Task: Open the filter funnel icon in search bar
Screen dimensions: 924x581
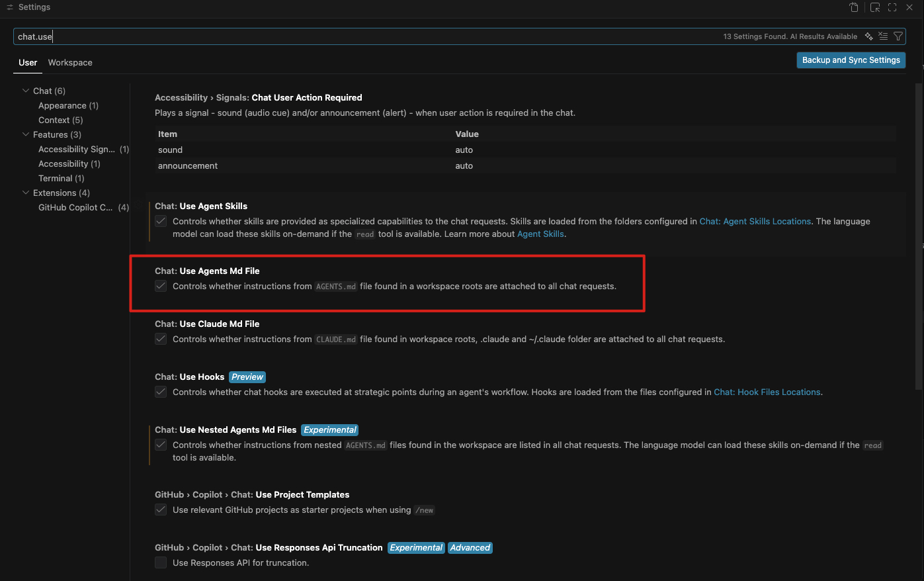Action: (898, 36)
